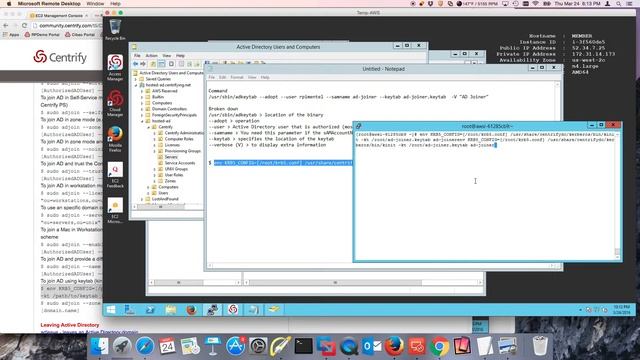Open Firefox from the Mac dock
640x360 pixels.
pyautogui.click(x=394, y=346)
